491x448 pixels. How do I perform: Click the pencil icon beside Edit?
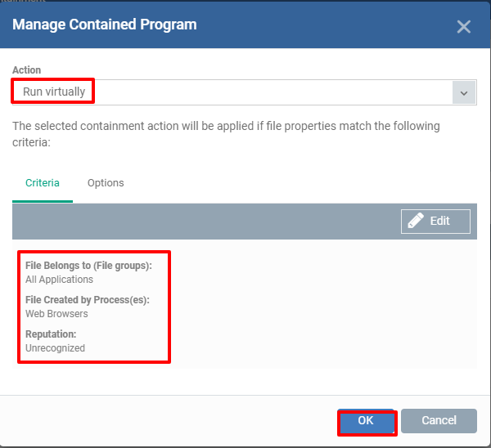pyautogui.click(x=416, y=221)
